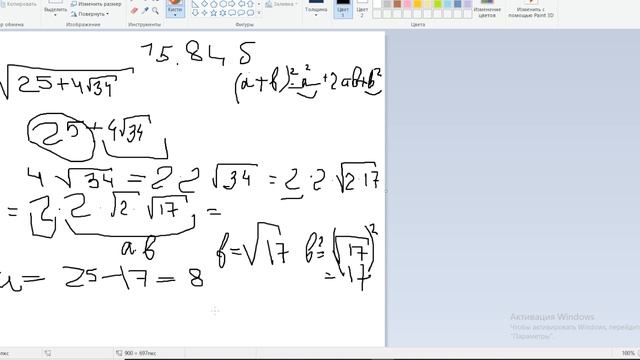Choose the light yellow color swatch
640x360 pixels.
[x=428, y=4]
